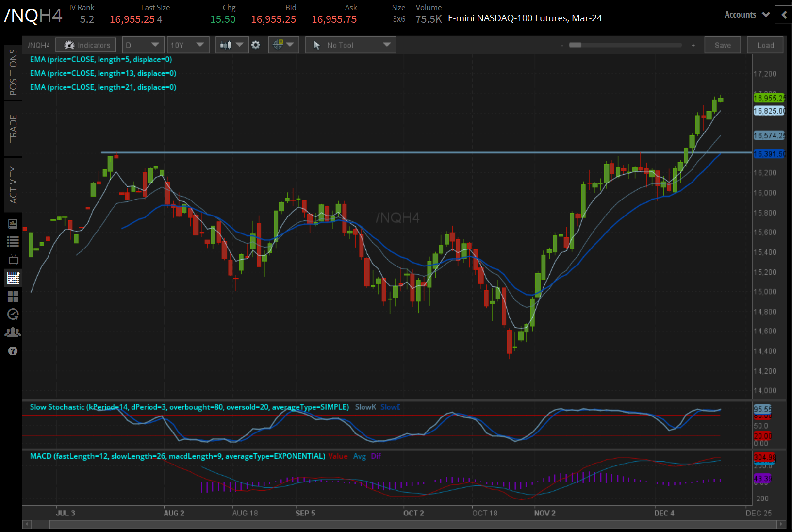792x532 pixels.
Task: Click the zoom slider handle in toolbar
Action: [x=575, y=45]
